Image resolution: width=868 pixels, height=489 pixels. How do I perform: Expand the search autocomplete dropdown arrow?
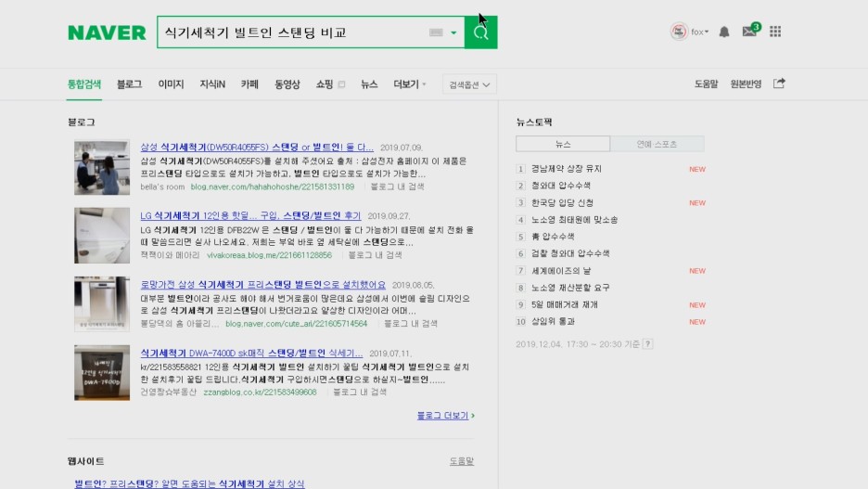tap(453, 32)
